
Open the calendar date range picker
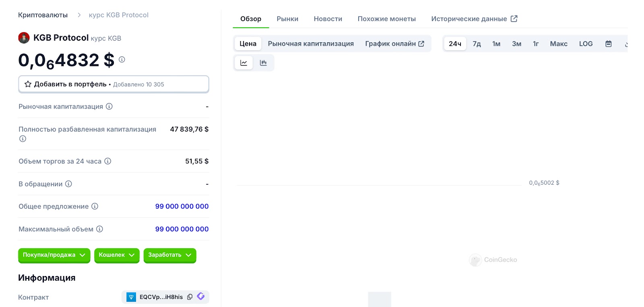[x=609, y=44]
